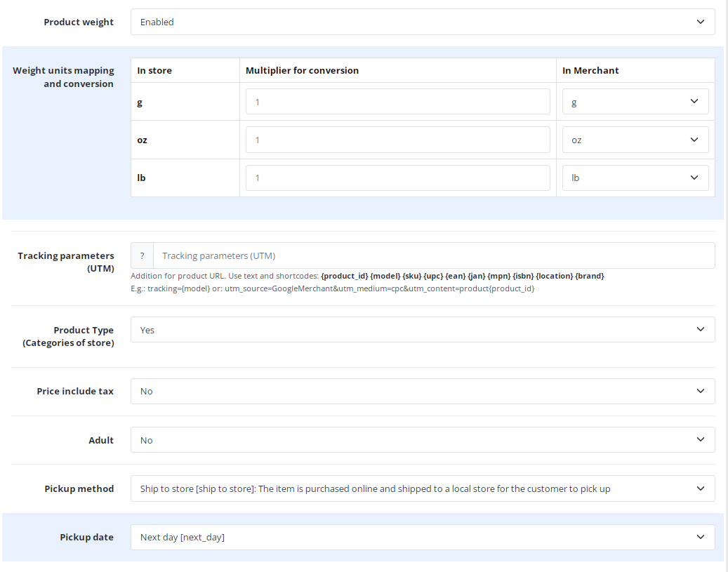The image size is (728, 572).
Task: Click multiplier field for lb unit
Action: click(398, 178)
